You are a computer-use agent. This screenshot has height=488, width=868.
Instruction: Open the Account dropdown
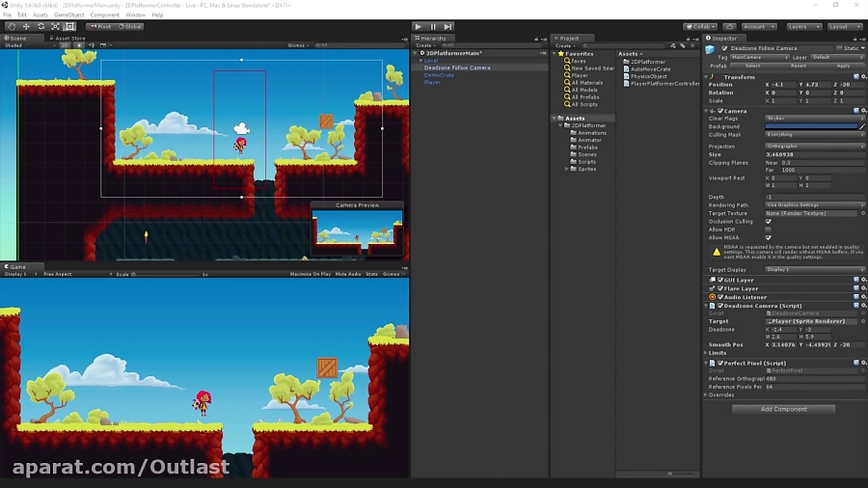[758, 27]
